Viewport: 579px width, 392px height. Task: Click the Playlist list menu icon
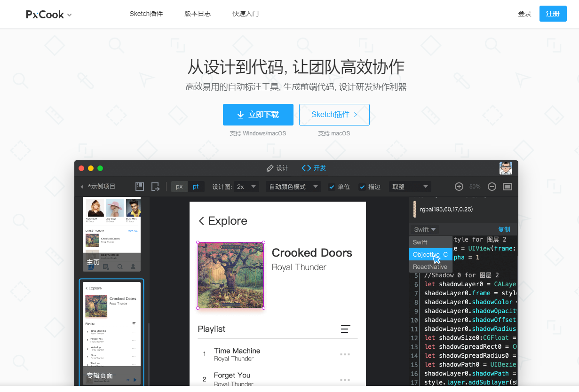346,329
